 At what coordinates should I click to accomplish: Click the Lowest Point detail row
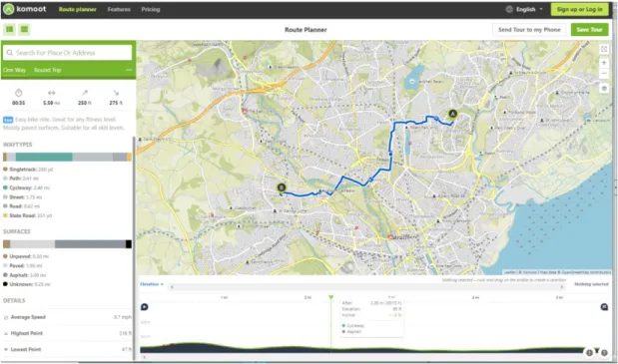click(x=68, y=349)
